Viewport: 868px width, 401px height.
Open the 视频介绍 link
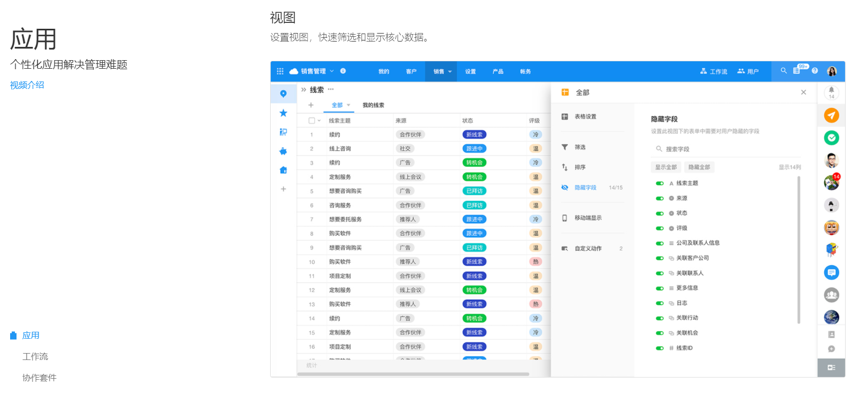point(27,85)
